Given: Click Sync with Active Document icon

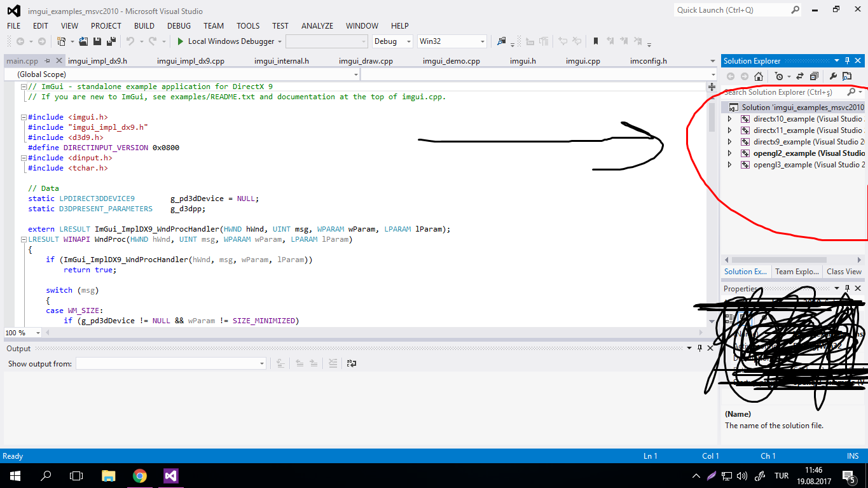Looking at the screenshot, I should click(800, 76).
